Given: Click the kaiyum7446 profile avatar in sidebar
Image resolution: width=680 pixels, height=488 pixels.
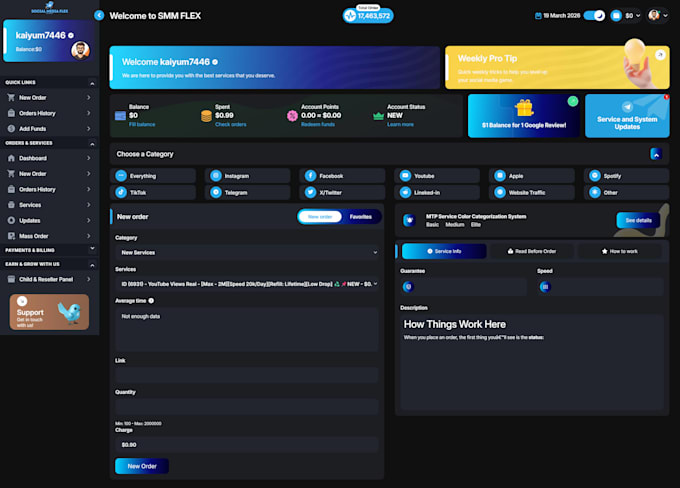Looking at the screenshot, I should pyautogui.click(x=80, y=50).
